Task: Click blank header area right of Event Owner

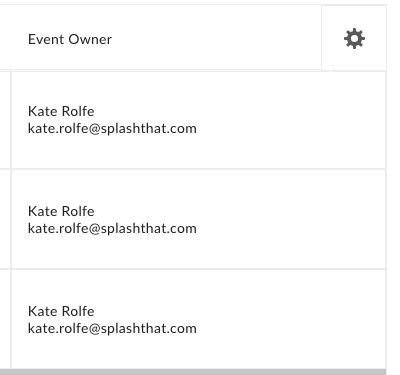Action: (217, 39)
